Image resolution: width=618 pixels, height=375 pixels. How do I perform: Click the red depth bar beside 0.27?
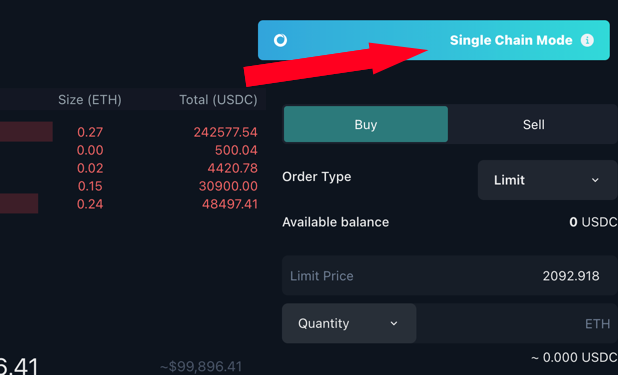click(26, 132)
